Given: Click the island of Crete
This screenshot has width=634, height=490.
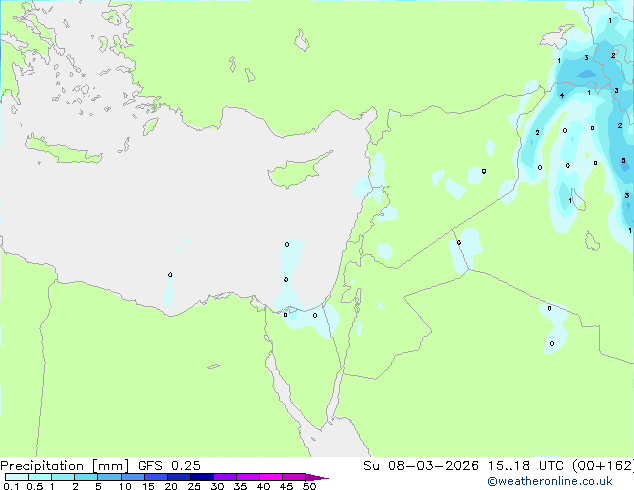Looking at the screenshot, I should [x=63, y=150].
